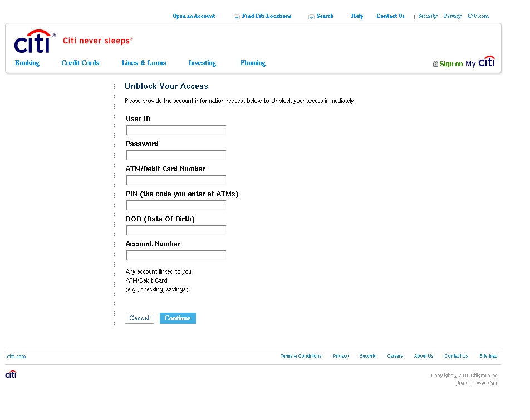Focus the ATM/Debit Card Number field
530x420 pixels.
click(176, 180)
